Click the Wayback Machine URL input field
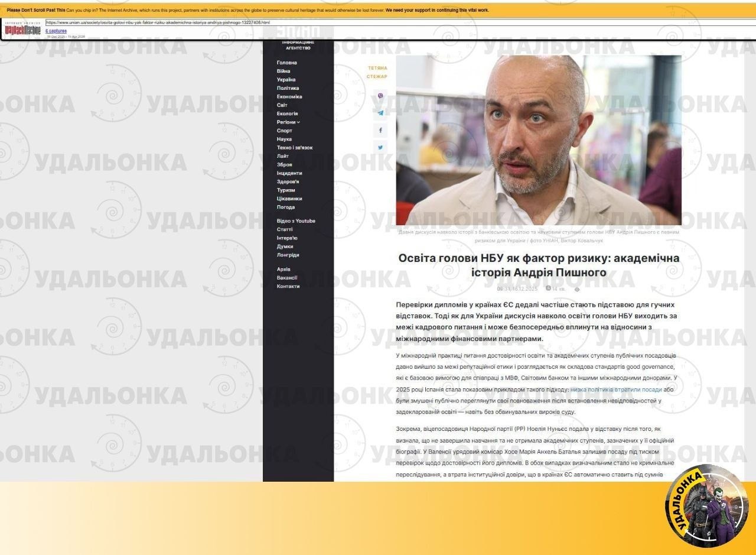The image size is (756, 555). point(399,22)
